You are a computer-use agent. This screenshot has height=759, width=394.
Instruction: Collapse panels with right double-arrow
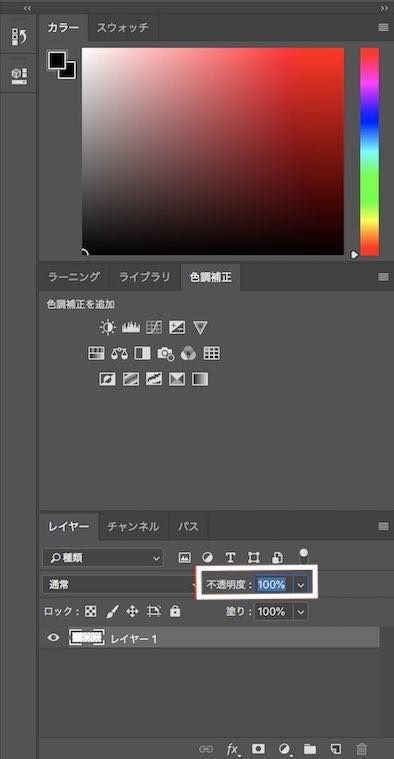[x=384, y=8]
